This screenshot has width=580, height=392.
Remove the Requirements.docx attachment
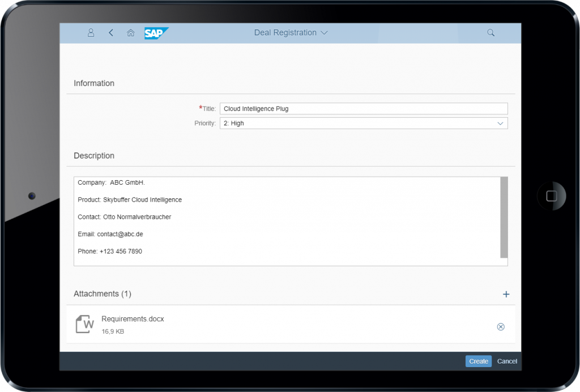501,326
